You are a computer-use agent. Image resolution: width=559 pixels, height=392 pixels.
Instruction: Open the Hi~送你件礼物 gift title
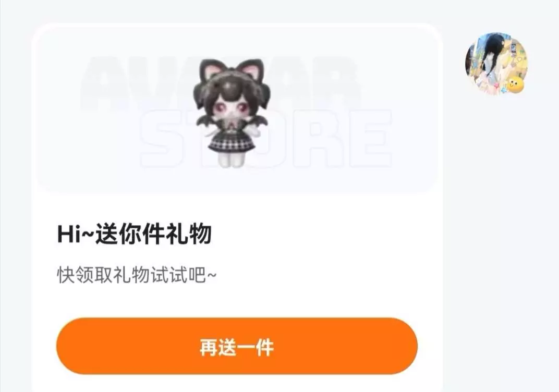pos(135,234)
